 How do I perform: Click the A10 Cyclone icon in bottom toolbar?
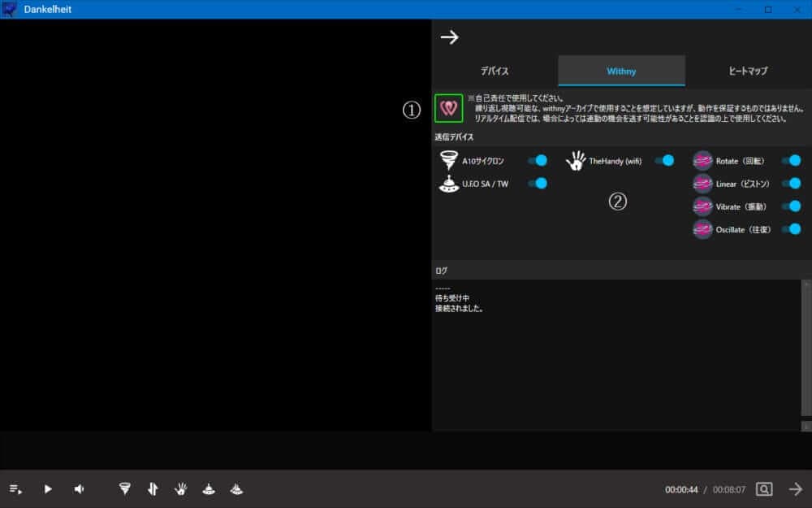[x=124, y=489]
